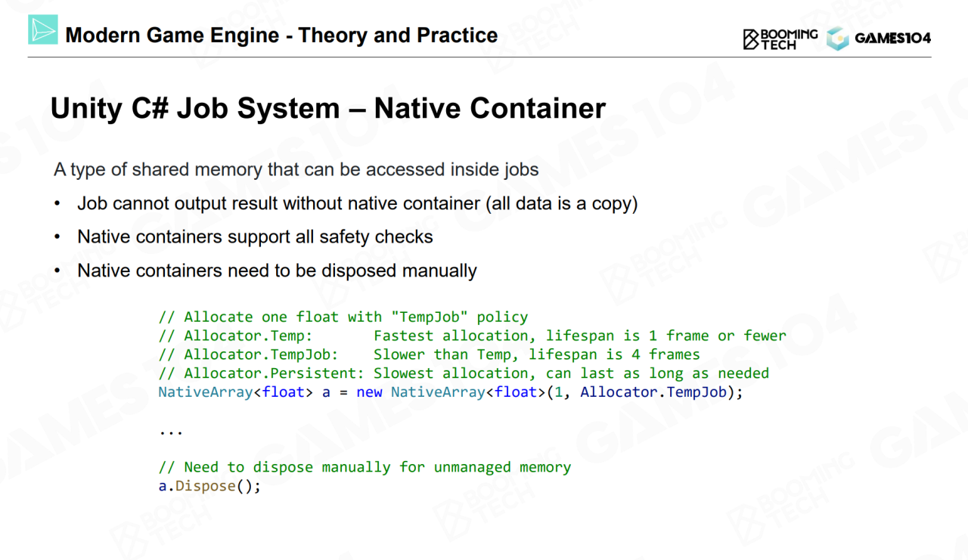Select the Allocator.TempJob comment line

[429, 354]
